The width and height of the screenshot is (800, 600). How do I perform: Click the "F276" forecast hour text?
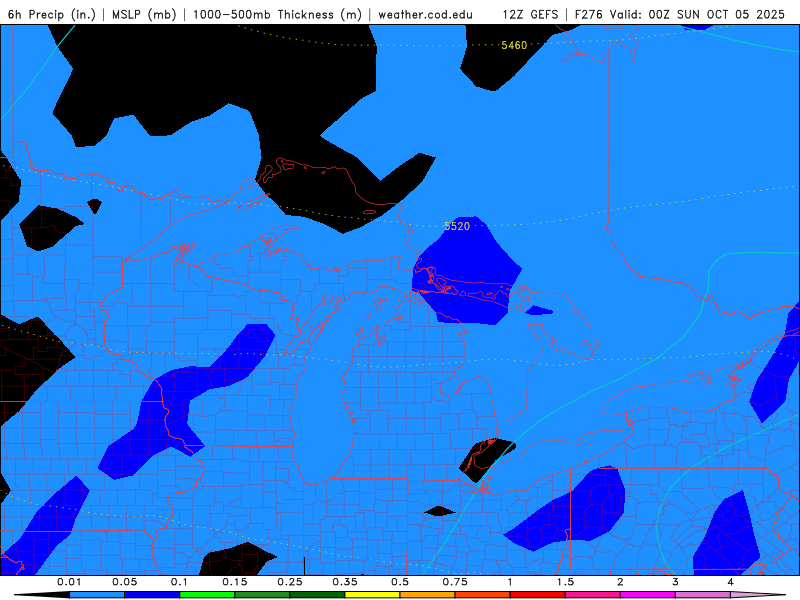pos(588,14)
